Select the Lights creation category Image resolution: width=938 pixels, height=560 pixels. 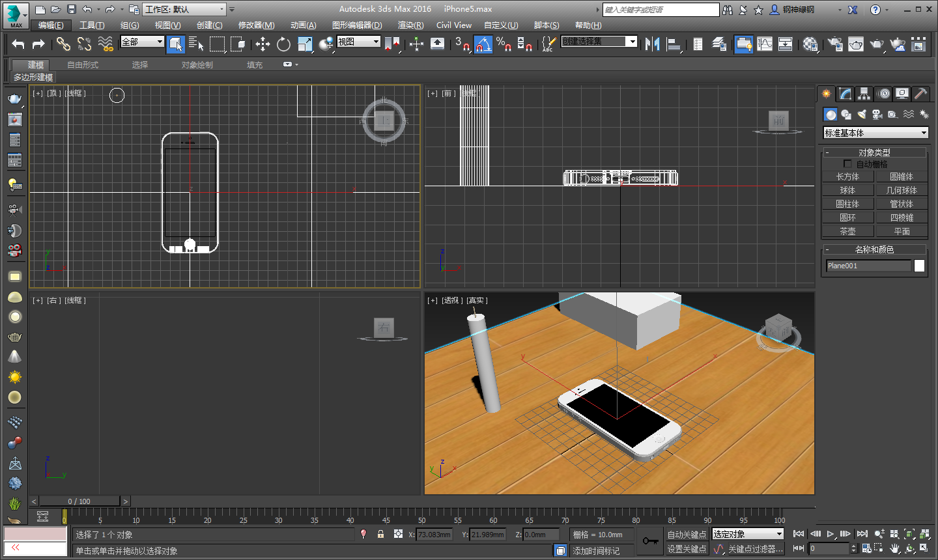click(862, 115)
